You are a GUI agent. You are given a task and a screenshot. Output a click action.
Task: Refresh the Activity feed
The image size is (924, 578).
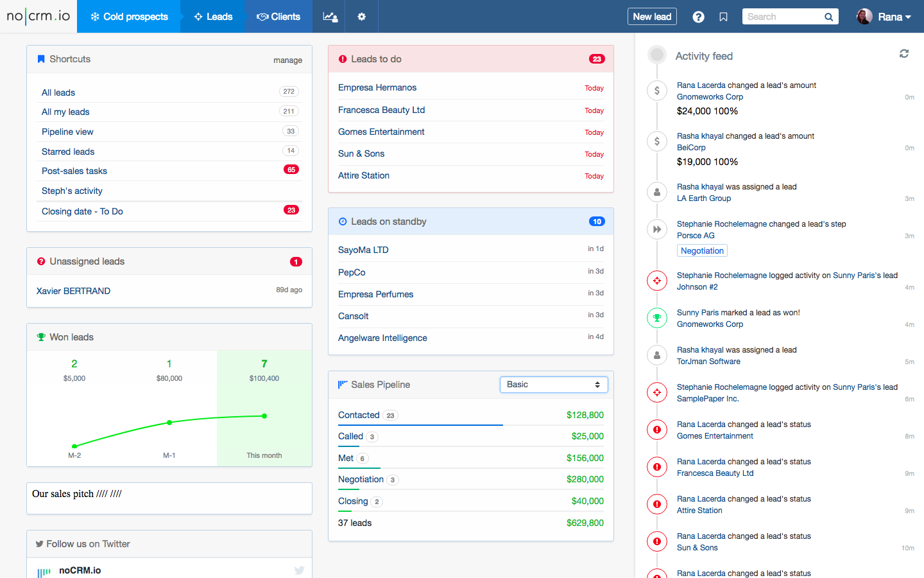[904, 54]
